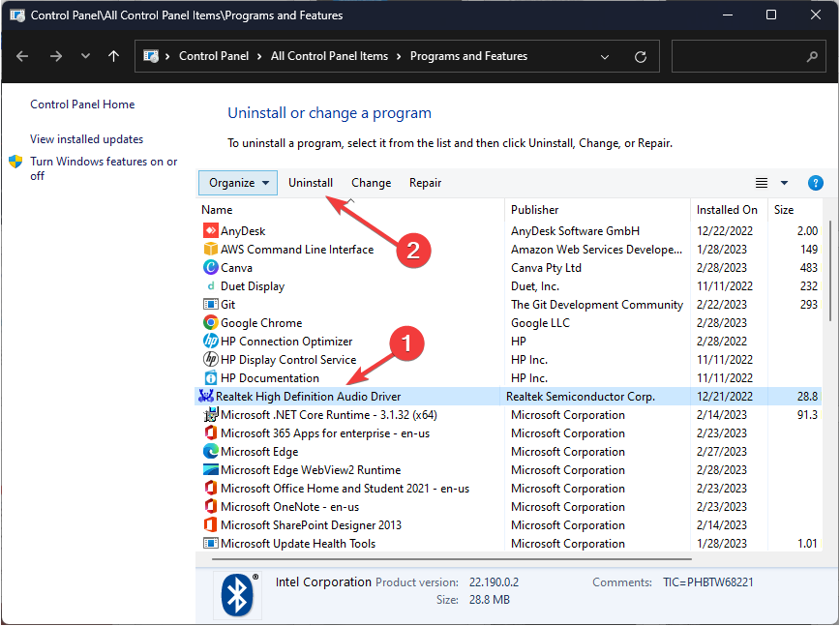Click the AnyDesk program icon
Screen dimensions: 840x626
211,231
